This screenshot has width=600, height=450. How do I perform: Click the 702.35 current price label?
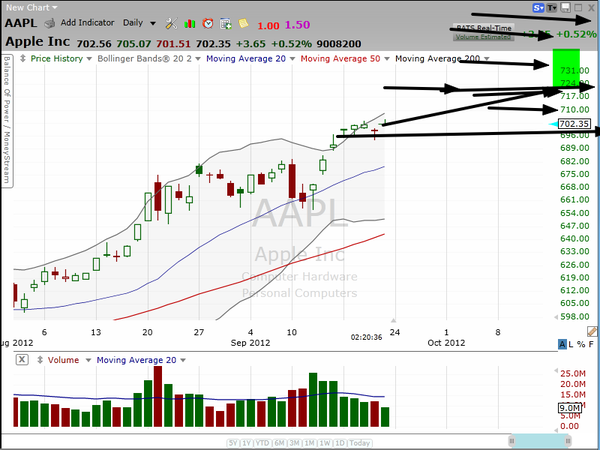pyautogui.click(x=574, y=124)
